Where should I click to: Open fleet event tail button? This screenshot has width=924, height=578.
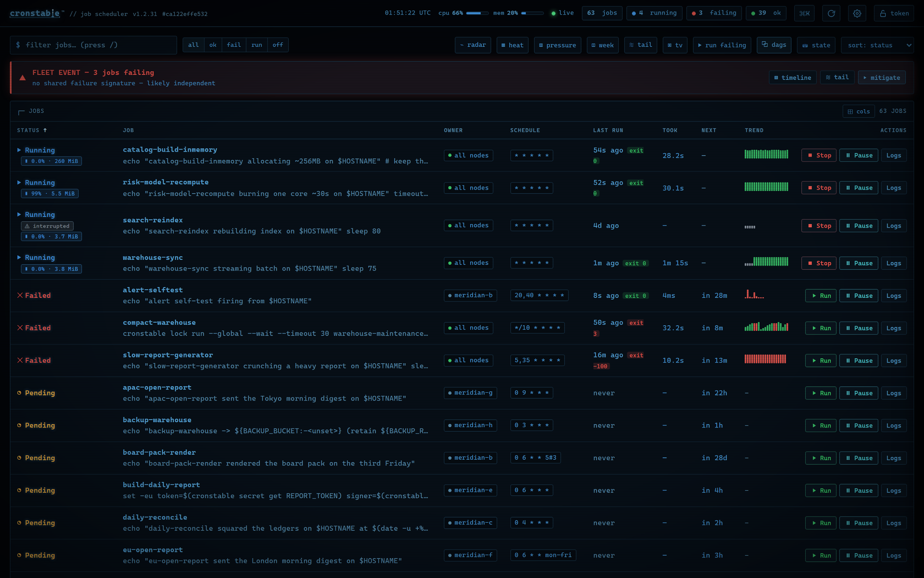click(x=837, y=78)
